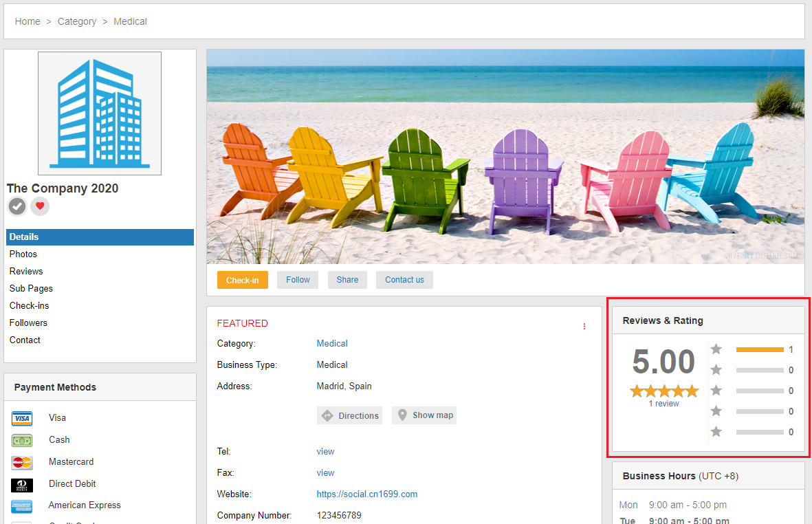Click the Cash money icon

point(22,440)
